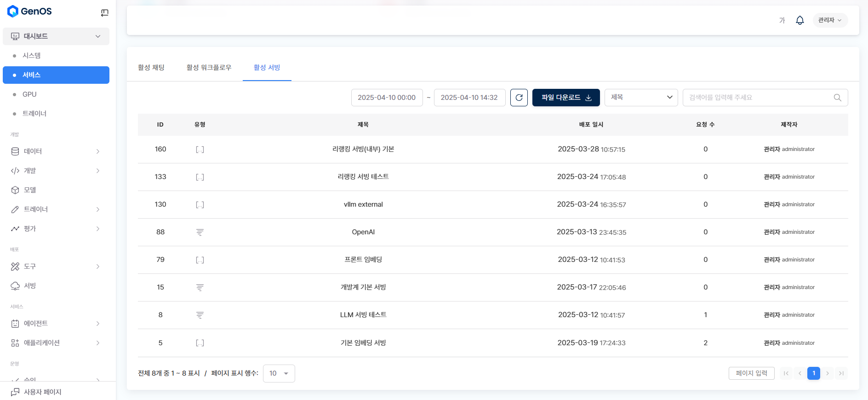Click the search keyword input field
The height and width of the screenshot is (400, 868).
(x=759, y=98)
